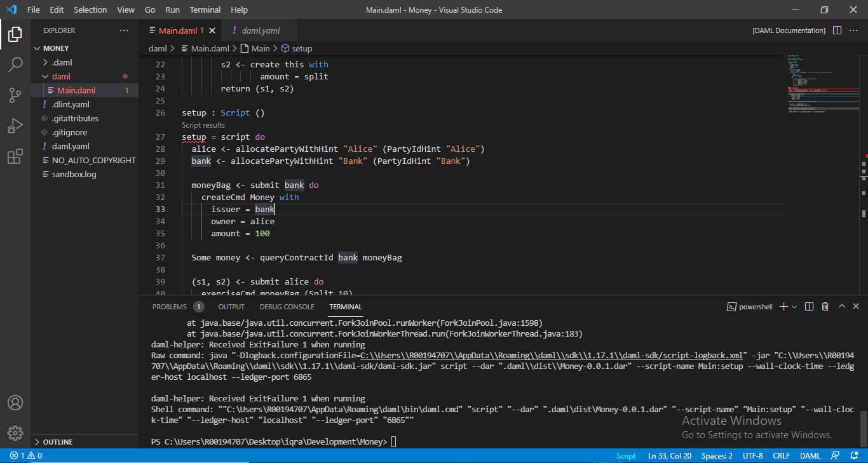Screen dimensions: 868x463
Task: Kill the terminal with trash icon
Action: point(825,307)
